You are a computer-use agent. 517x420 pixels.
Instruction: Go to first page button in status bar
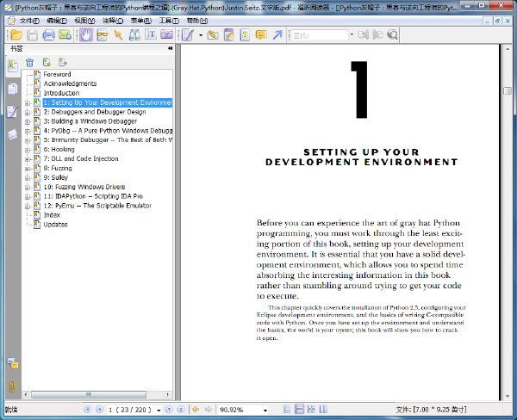(87, 410)
